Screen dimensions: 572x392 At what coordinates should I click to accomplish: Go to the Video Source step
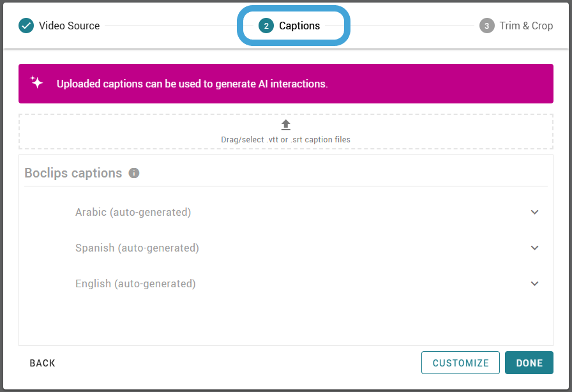click(x=70, y=26)
